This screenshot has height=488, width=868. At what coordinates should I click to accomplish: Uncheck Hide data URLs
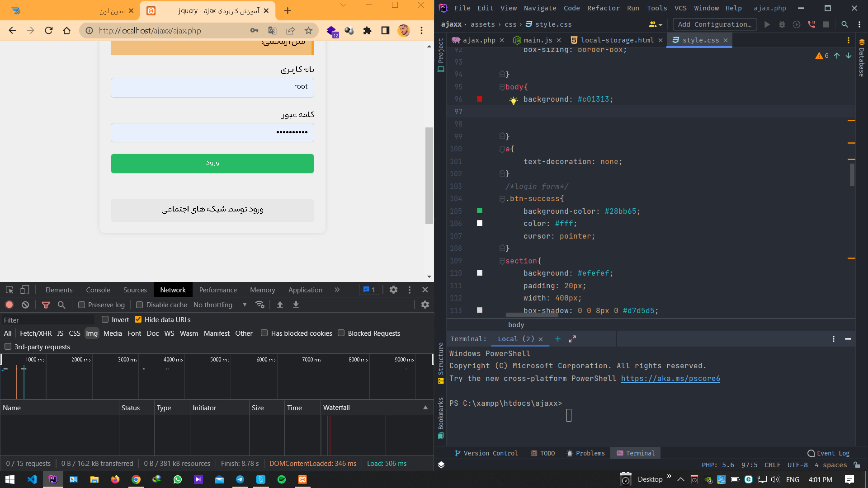pos(138,319)
